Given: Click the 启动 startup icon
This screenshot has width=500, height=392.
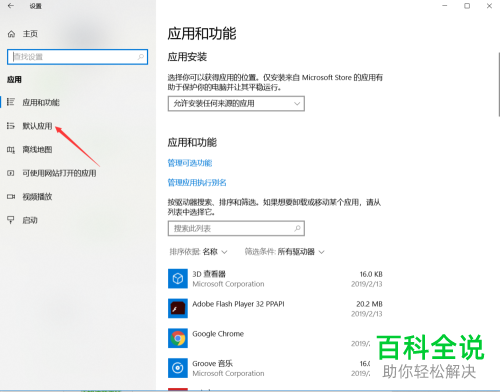Looking at the screenshot, I should tap(11, 220).
